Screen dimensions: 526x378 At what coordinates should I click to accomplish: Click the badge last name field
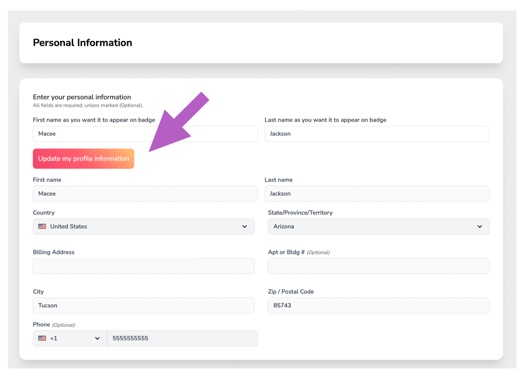pos(377,134)
